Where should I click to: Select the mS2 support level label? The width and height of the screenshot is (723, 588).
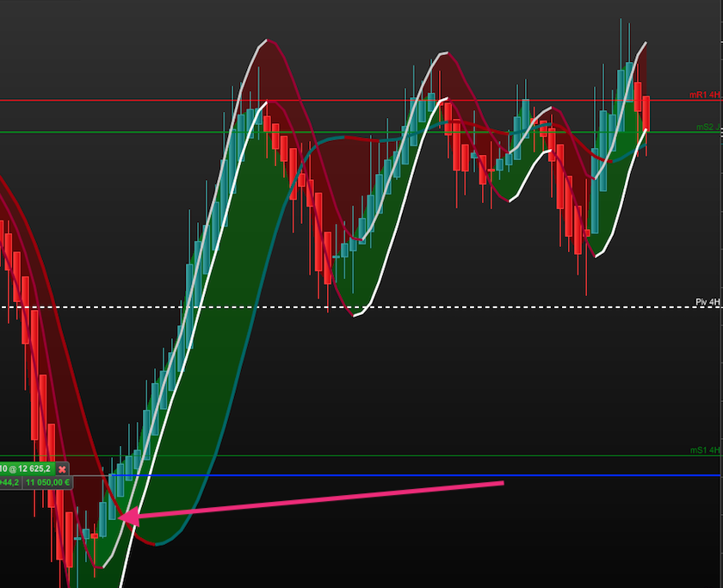pyautogui.click(x=706, y=127)
